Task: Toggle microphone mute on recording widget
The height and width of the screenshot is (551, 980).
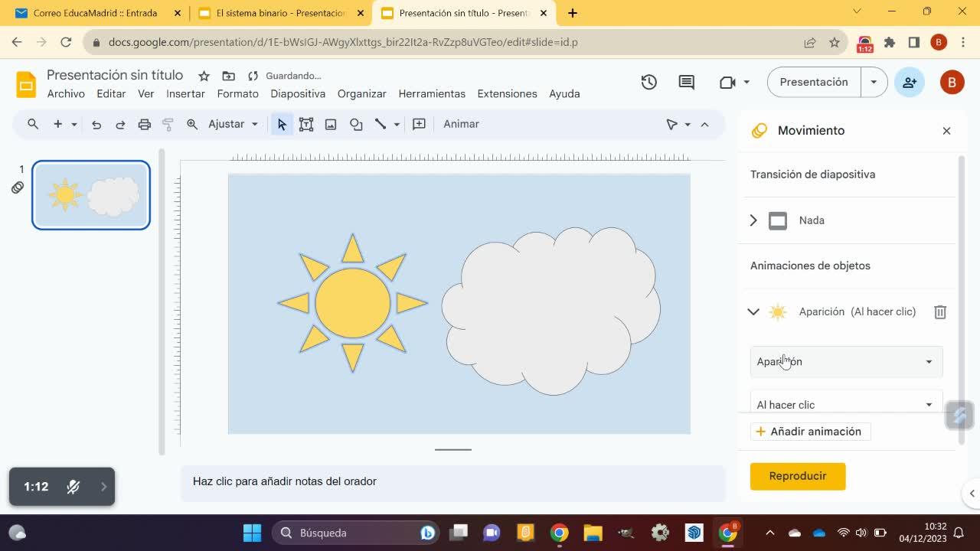Action: point(73,487)
